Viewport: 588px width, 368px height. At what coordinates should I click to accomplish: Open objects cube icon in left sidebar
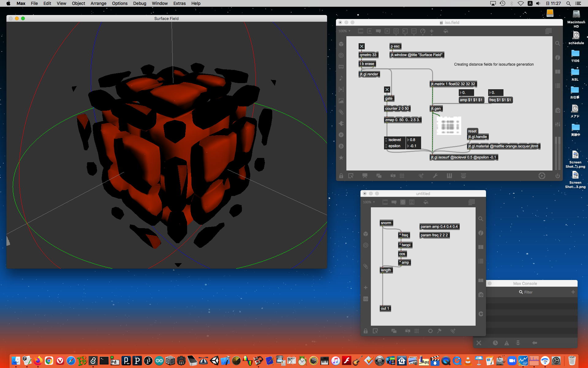coord(341,44)
